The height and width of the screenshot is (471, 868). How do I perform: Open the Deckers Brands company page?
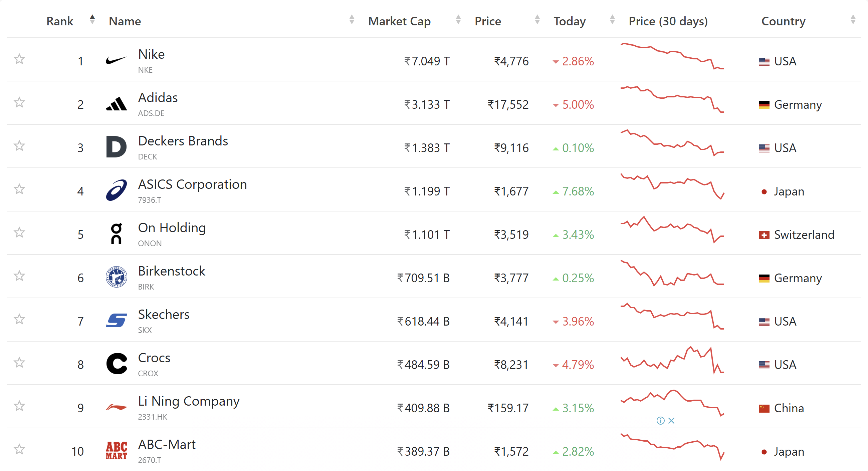183,141
